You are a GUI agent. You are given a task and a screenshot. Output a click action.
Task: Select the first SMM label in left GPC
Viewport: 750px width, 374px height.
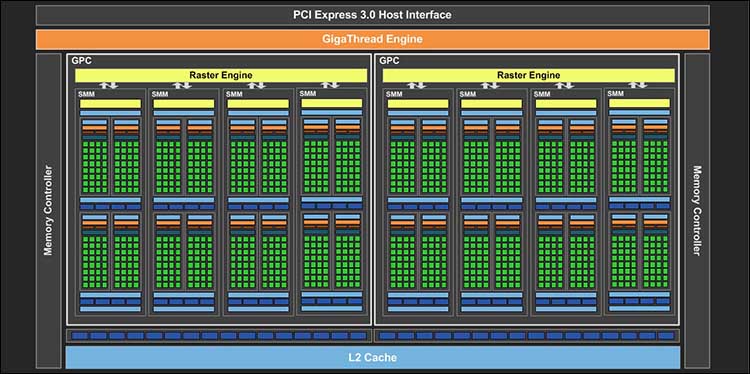[x=86, y=94]
